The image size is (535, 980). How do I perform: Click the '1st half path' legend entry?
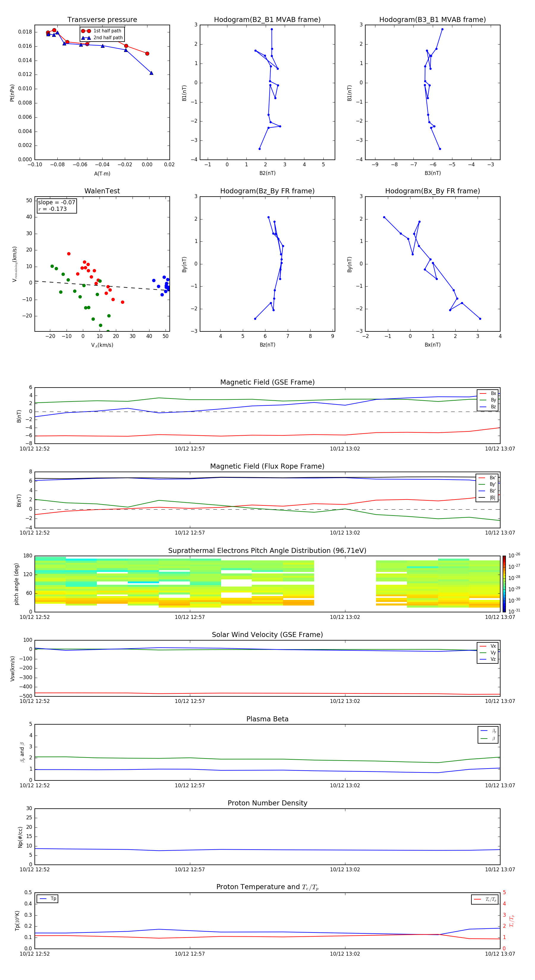pos(101,31)
